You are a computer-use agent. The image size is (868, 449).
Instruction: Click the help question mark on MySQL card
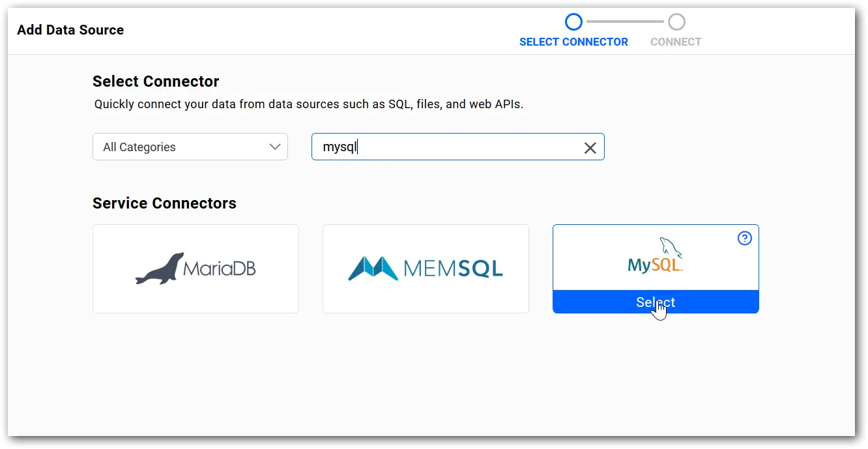click(744, 239)
